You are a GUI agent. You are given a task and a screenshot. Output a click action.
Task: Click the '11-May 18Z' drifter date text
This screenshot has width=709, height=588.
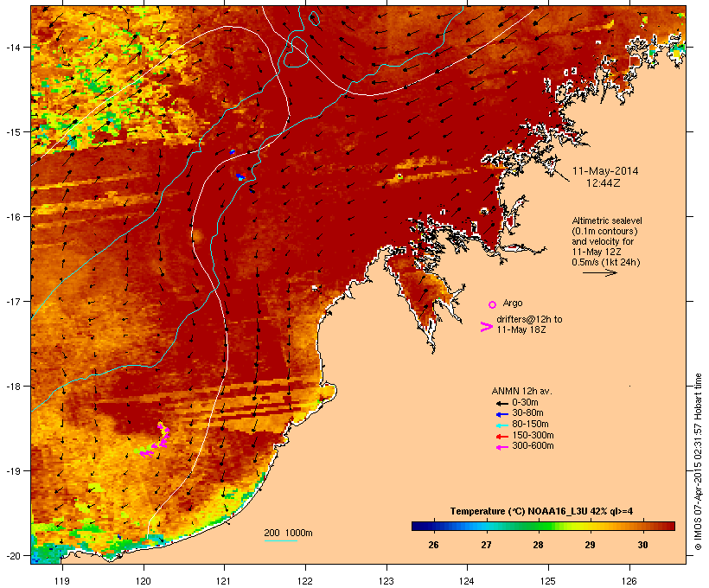[x=521, y=329]
